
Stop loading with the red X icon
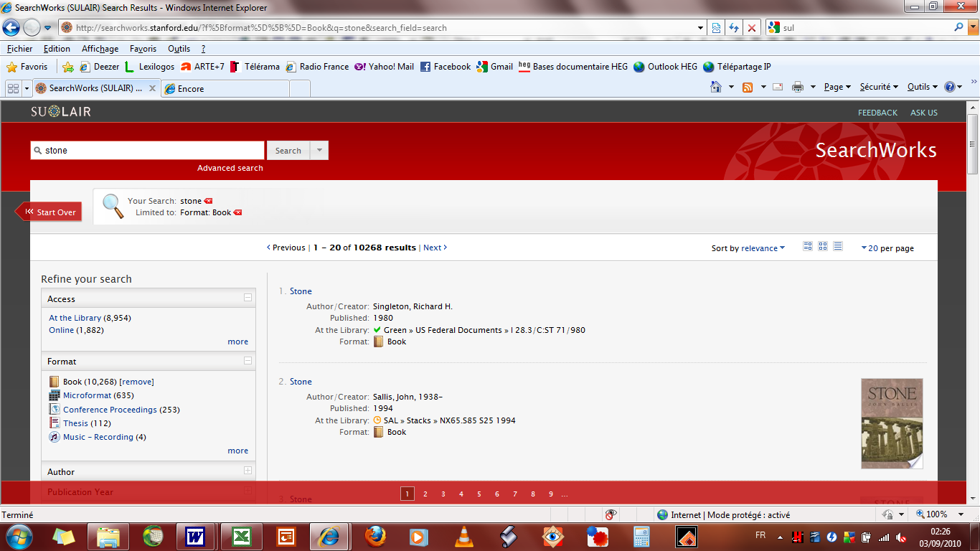pyautogui.click(x=752, y=28)
